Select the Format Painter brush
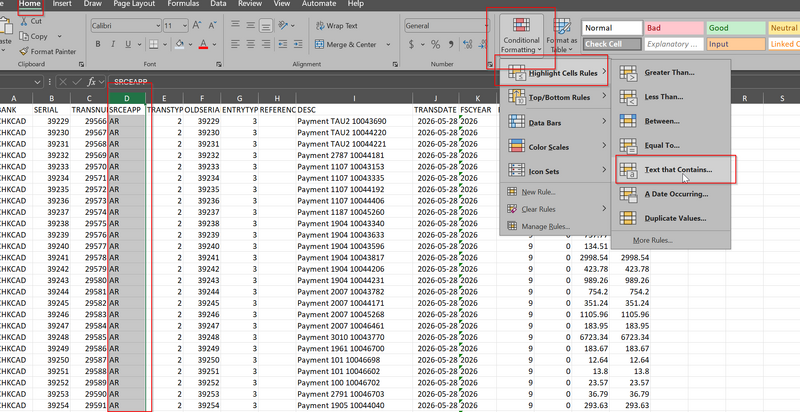 point(23,51)
